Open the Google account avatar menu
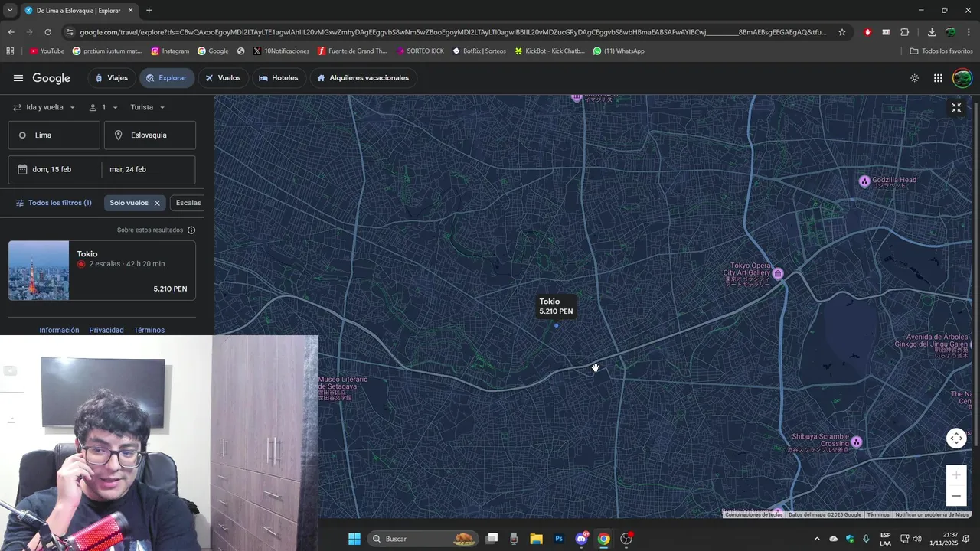980x551 pixels. tap(962, 78)
